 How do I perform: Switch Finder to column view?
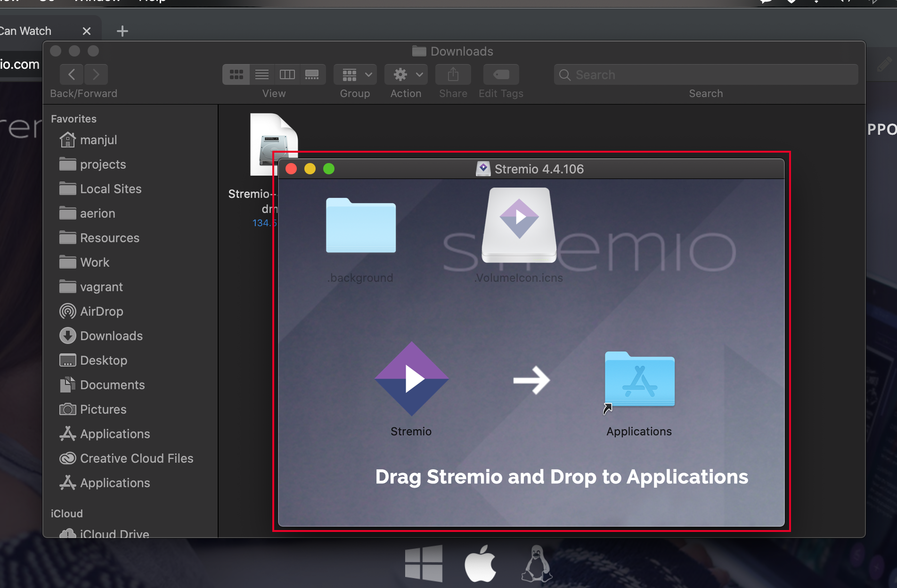[287, 74]
